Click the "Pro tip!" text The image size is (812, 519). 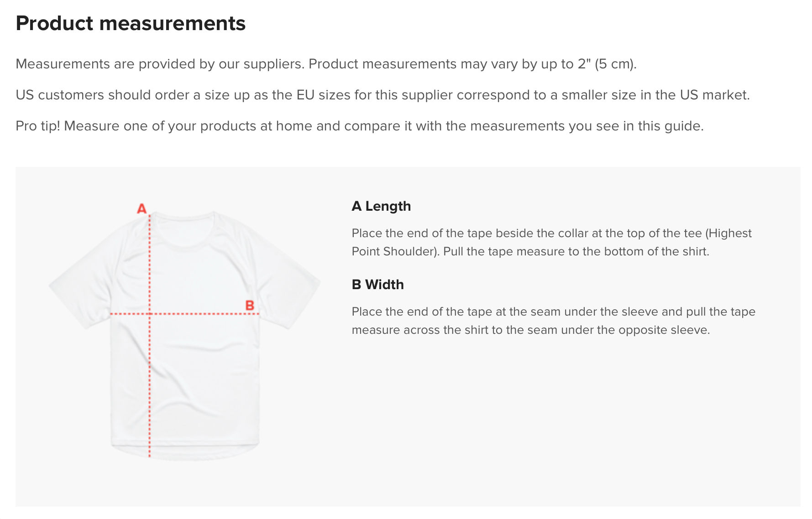click(x=38, y=126)
